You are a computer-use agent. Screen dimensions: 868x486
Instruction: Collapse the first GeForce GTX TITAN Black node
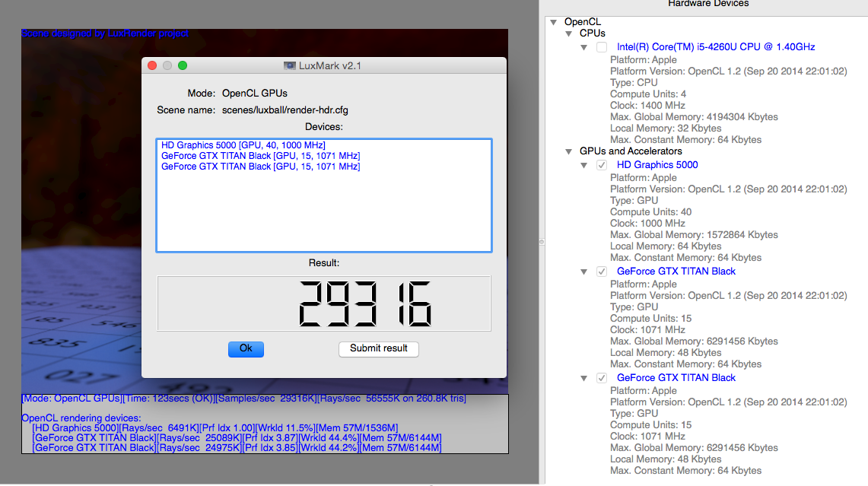pos(584,272)
